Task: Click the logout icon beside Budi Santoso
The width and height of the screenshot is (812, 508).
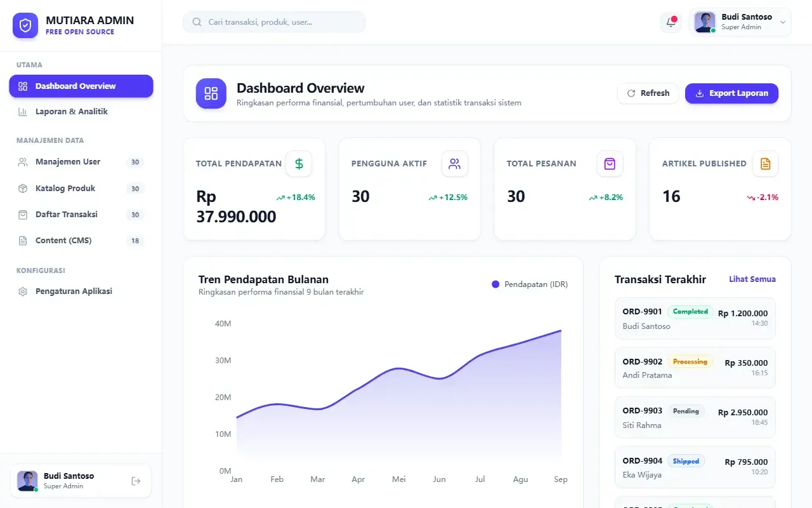Action: (x=136, y=481)
